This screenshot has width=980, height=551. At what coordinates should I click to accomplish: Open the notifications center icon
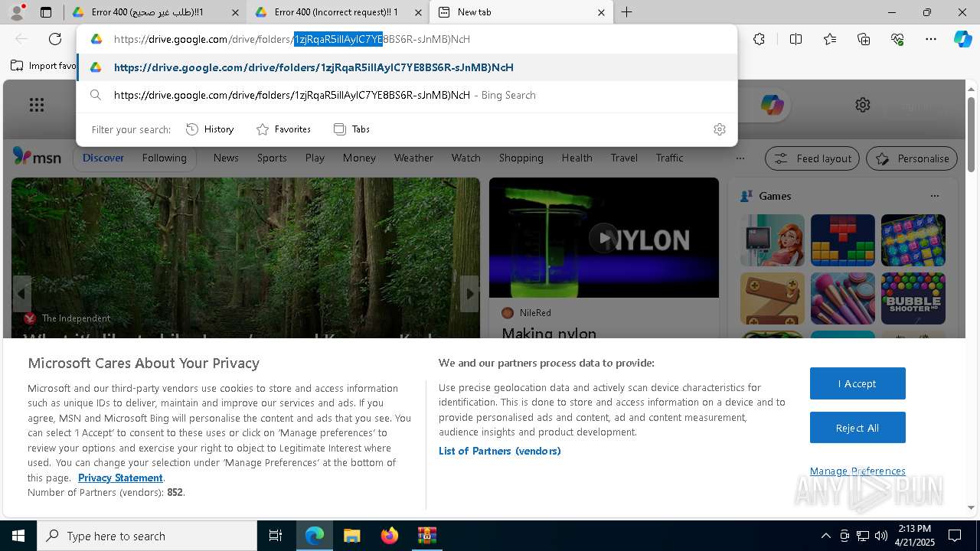pyautogui.click(x=955, y=536)
